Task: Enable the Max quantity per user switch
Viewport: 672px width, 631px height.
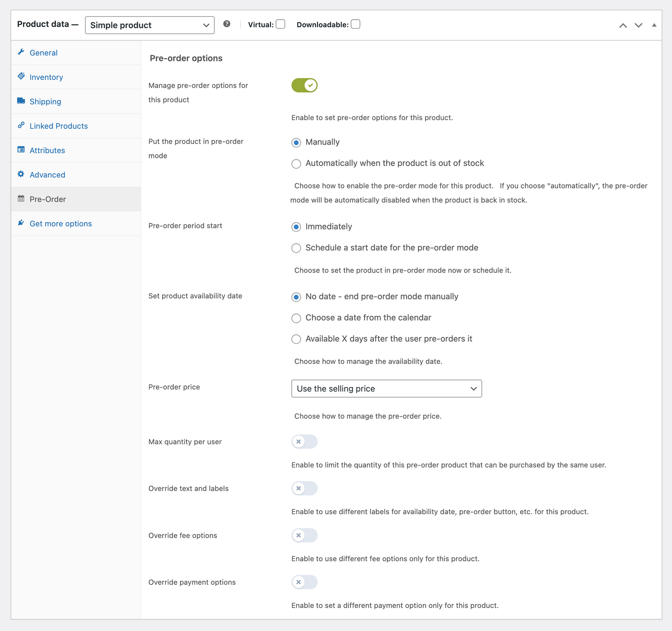Action: click(304, 441)
